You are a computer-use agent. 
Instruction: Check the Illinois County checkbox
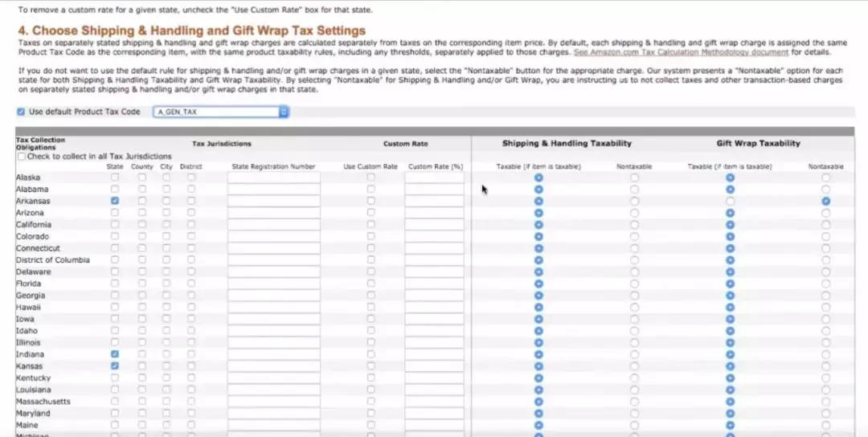142,342
